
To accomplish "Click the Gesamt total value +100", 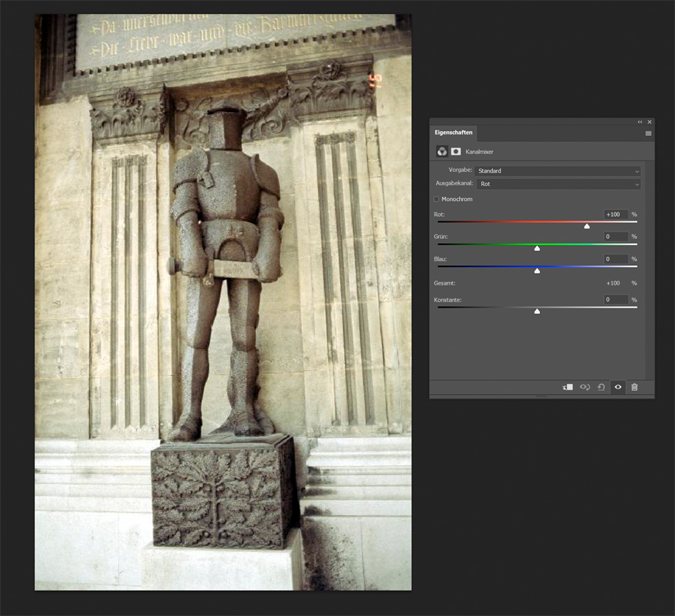I will (x=613, y=283).
